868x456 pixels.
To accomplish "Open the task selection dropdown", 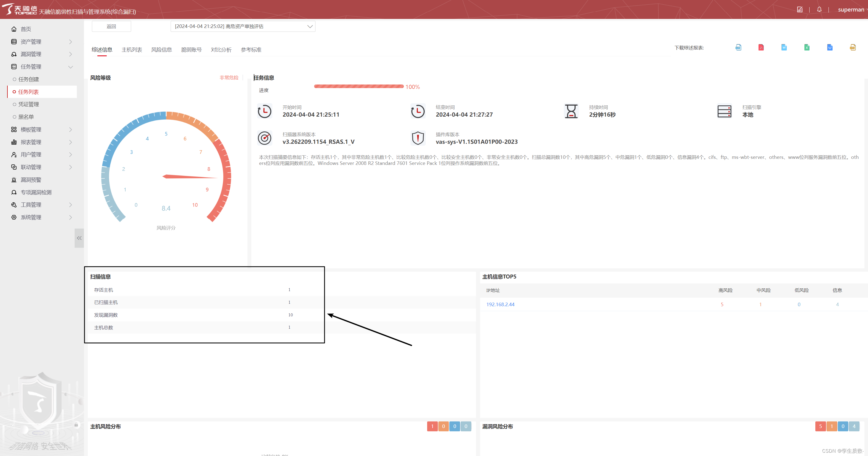I will click(x=243, y=26).
